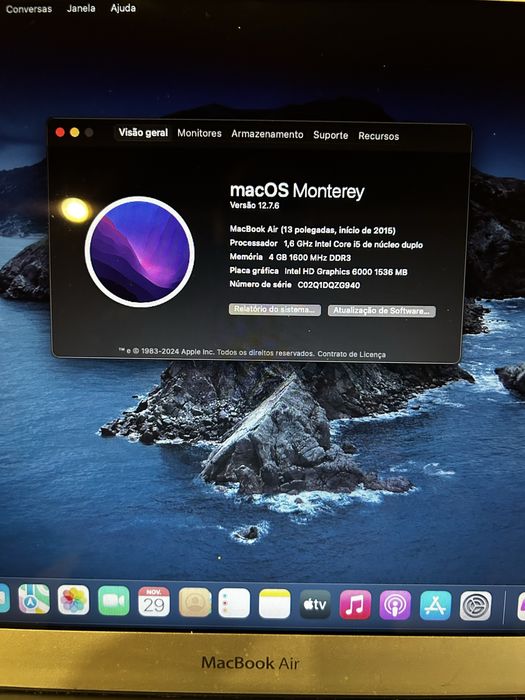Click Relatório do sistema button

275,309
